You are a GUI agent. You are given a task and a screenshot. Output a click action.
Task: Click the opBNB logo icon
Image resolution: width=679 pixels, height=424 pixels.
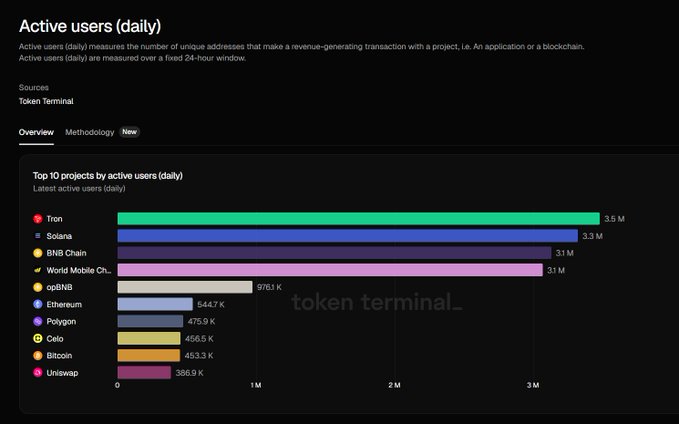pos(38,287)
